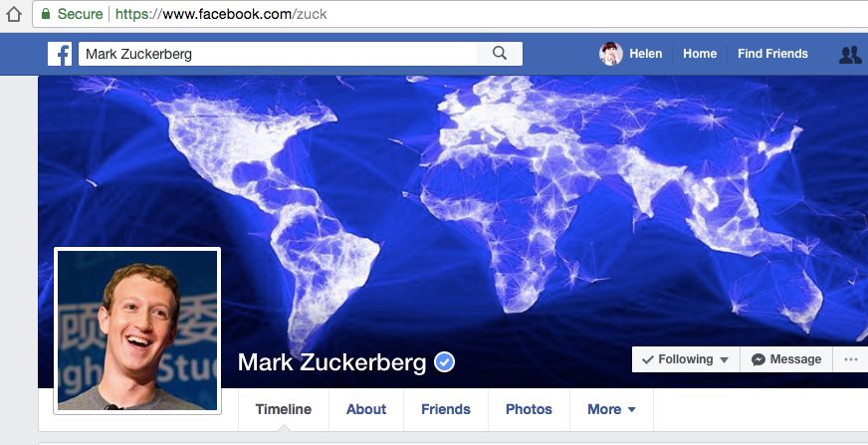
Task: Open Mark Zuckerberg's profile picture
Action: pos(137,331)
